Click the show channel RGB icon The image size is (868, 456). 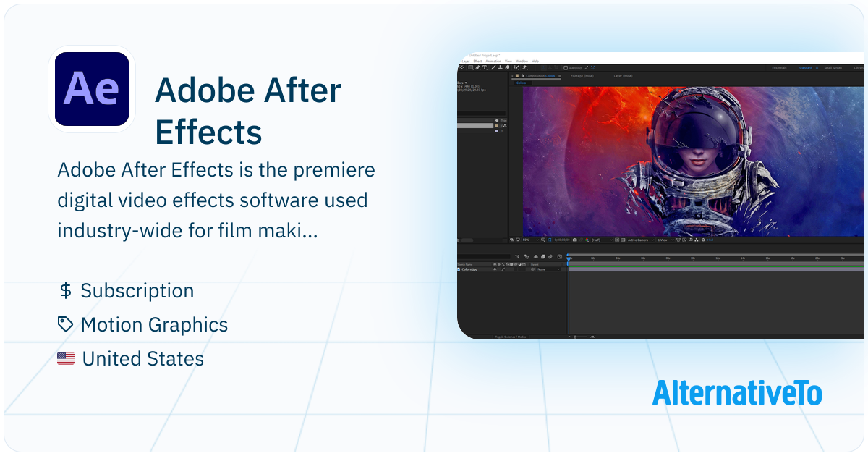[587, 240]
